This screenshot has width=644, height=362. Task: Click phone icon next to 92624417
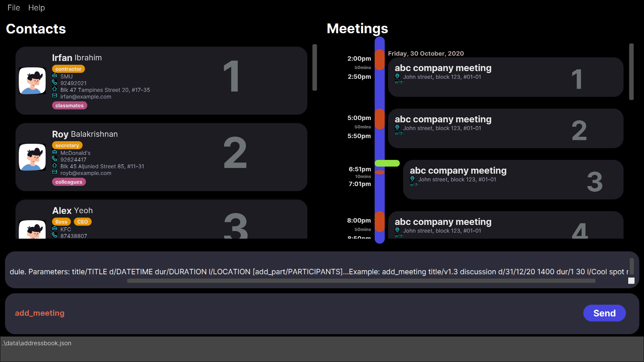pyautogui.click(x=55, y=159)
